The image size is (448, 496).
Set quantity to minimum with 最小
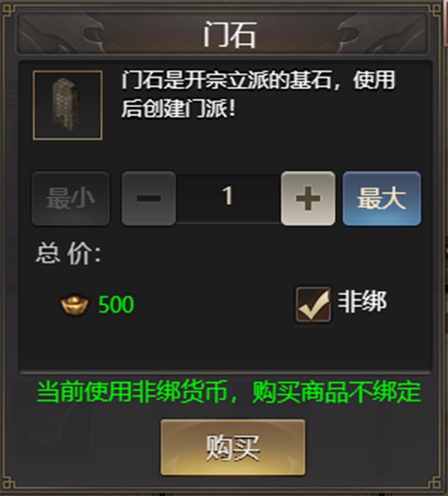point(71,198)
